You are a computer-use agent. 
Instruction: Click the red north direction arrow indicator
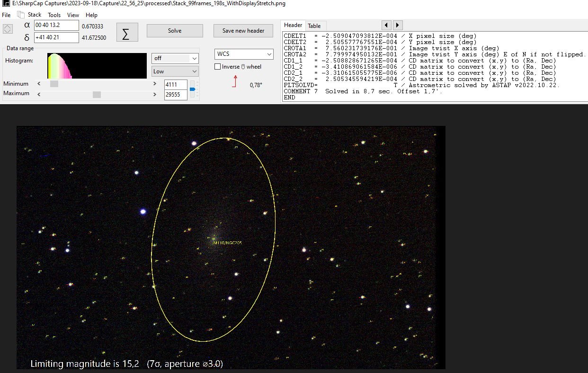(234, 81)
